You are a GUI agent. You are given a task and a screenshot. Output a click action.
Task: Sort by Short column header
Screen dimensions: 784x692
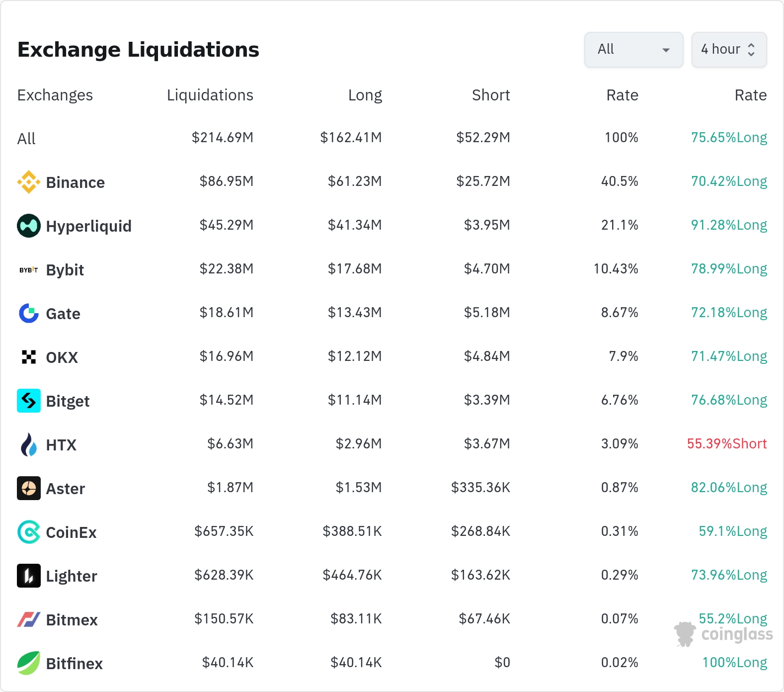pyautogui.click(x=491, y=95)
